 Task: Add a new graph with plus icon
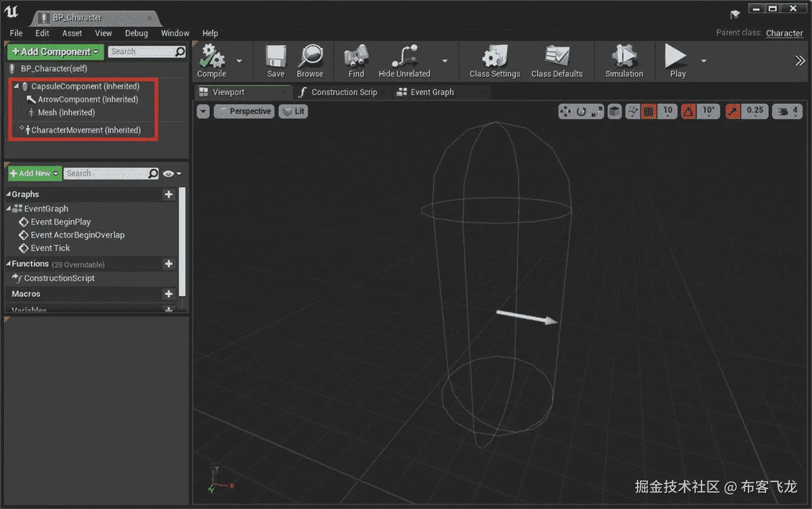[x=169, y=195]
